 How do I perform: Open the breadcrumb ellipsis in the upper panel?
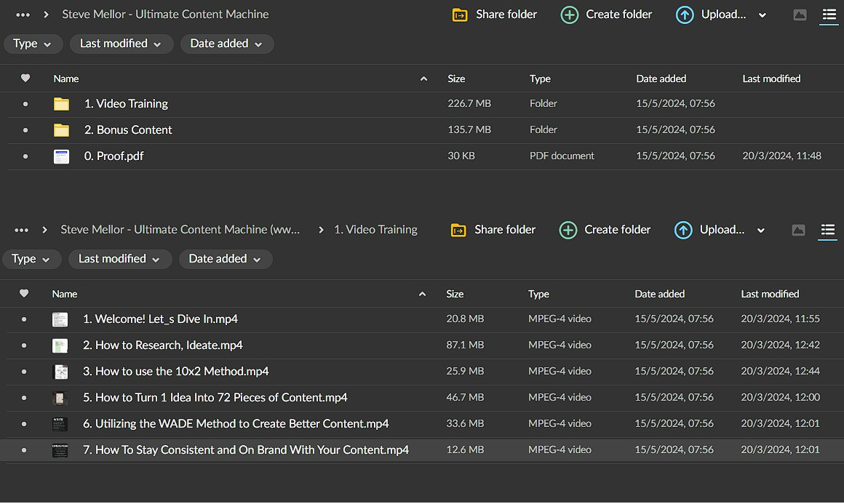[x=23, y=15]
